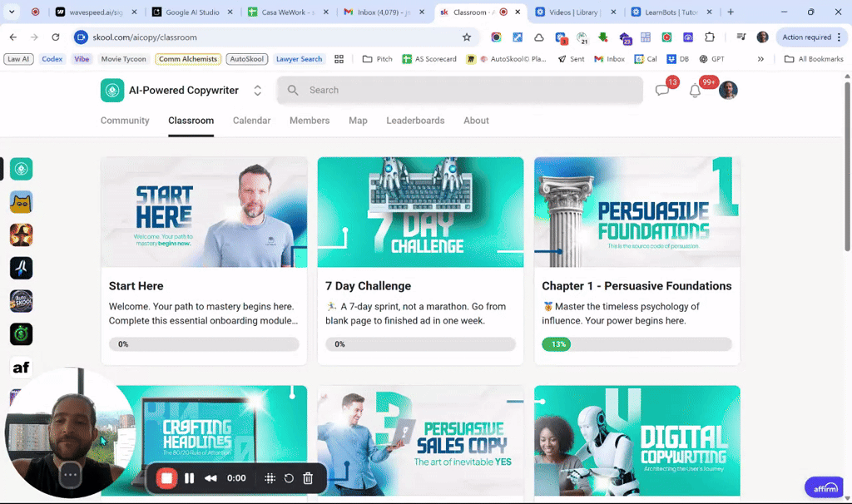Open the Digital Copywriting course thumbnail
This screenshot has height=504, width=852.
637,441
